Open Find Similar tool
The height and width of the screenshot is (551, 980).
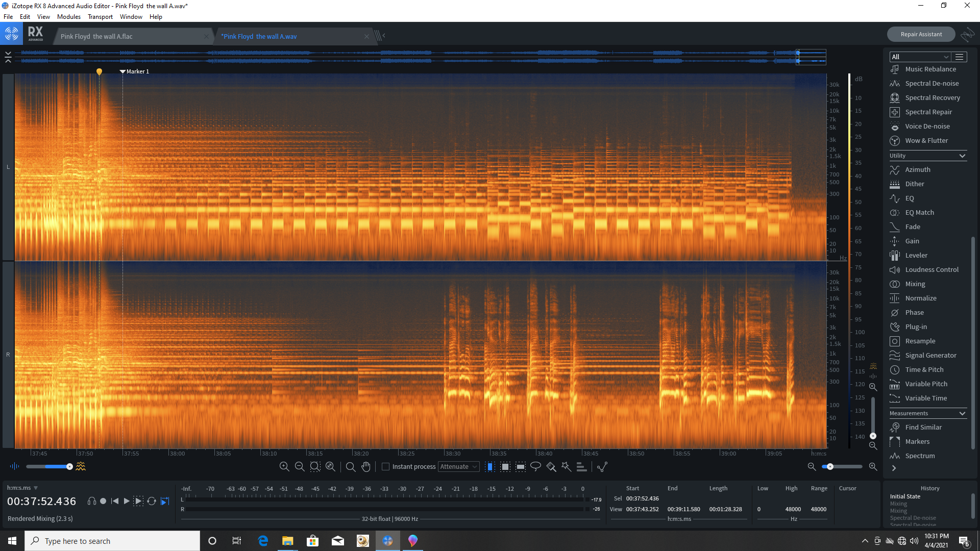coord(916,428)
